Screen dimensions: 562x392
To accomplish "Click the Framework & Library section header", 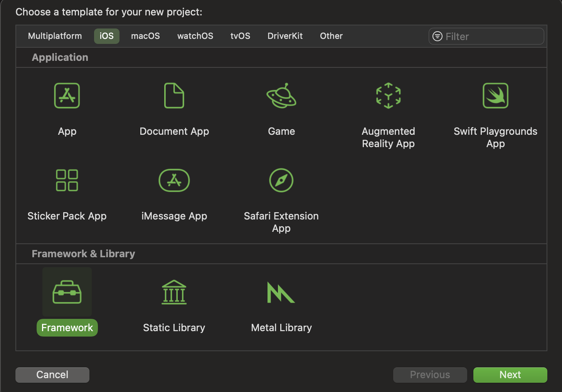I will click(x=83, y=254).
